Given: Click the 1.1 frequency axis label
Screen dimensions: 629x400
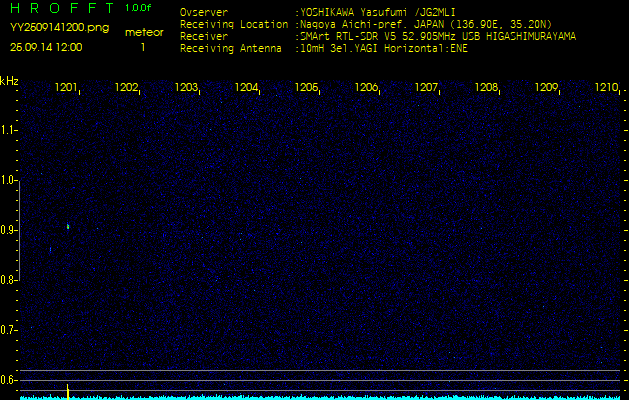Looking at the screenshot, I should pyautogui.click(x=9, y=130).
